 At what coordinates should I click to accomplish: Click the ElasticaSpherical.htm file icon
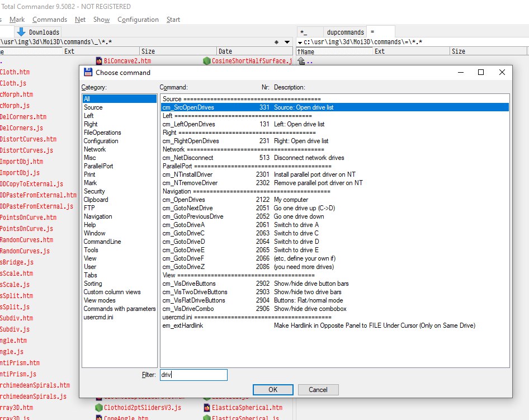207,408
